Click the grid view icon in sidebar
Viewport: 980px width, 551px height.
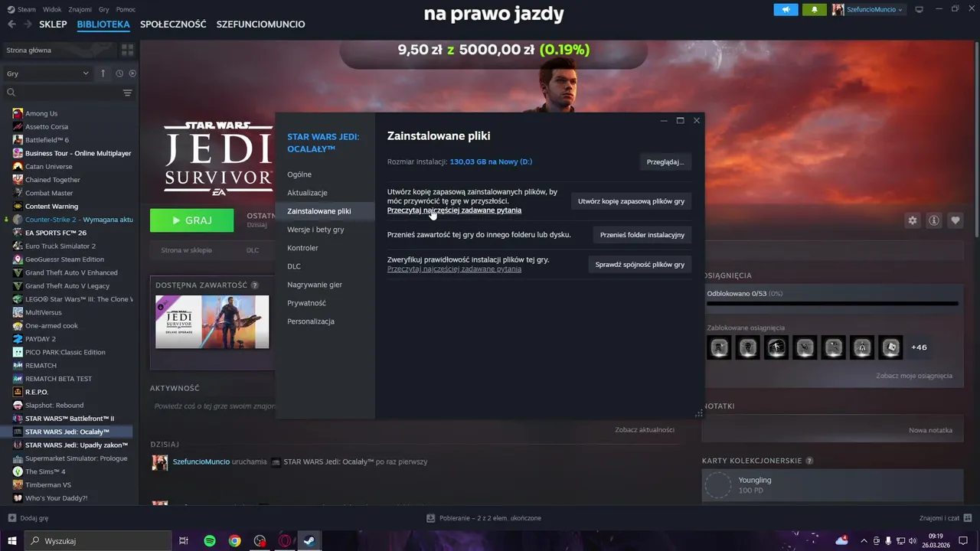[127, 50]
